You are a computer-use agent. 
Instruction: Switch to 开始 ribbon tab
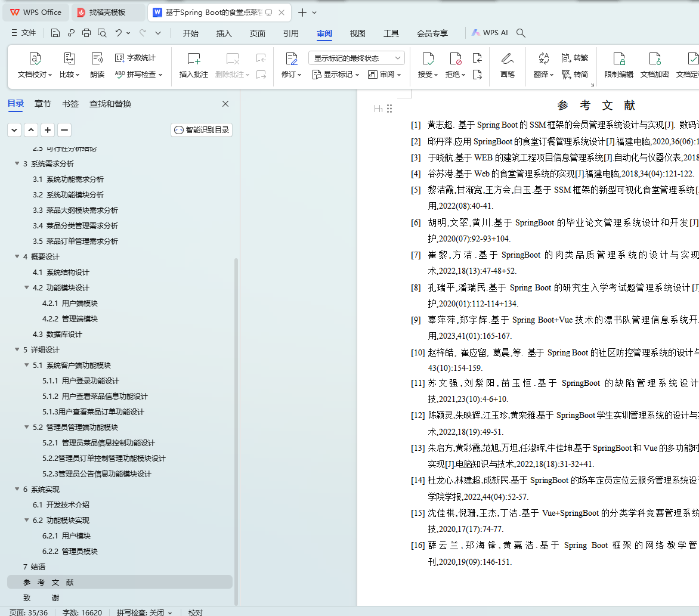(x=190, y=33)
